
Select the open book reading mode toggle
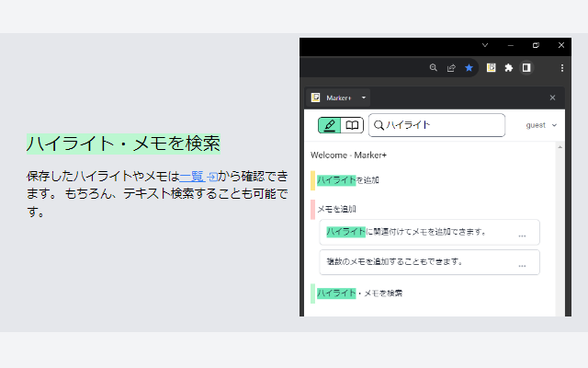[352, 125]
